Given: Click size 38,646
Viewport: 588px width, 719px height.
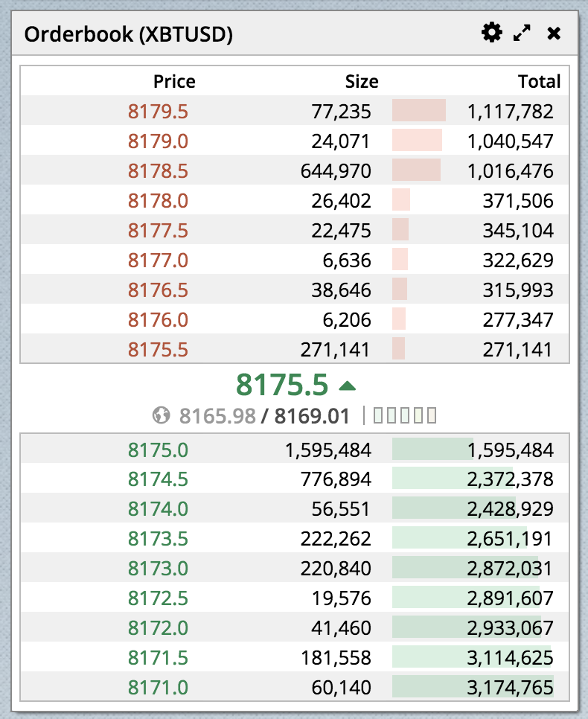Looking at the screenshot, I should pyautogui.click(x=341, y=290).
